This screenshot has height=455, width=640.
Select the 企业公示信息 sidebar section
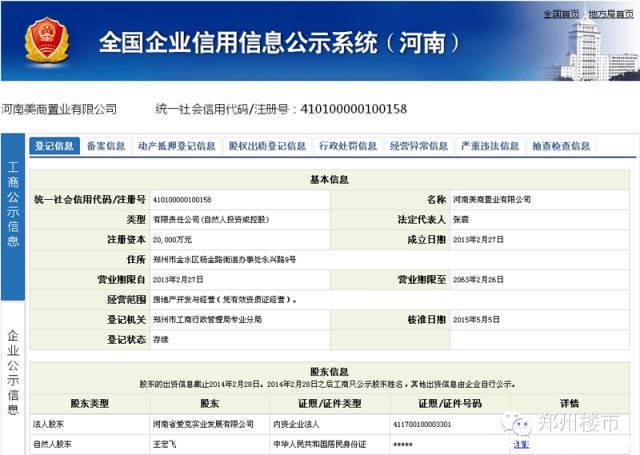(13, 372)
